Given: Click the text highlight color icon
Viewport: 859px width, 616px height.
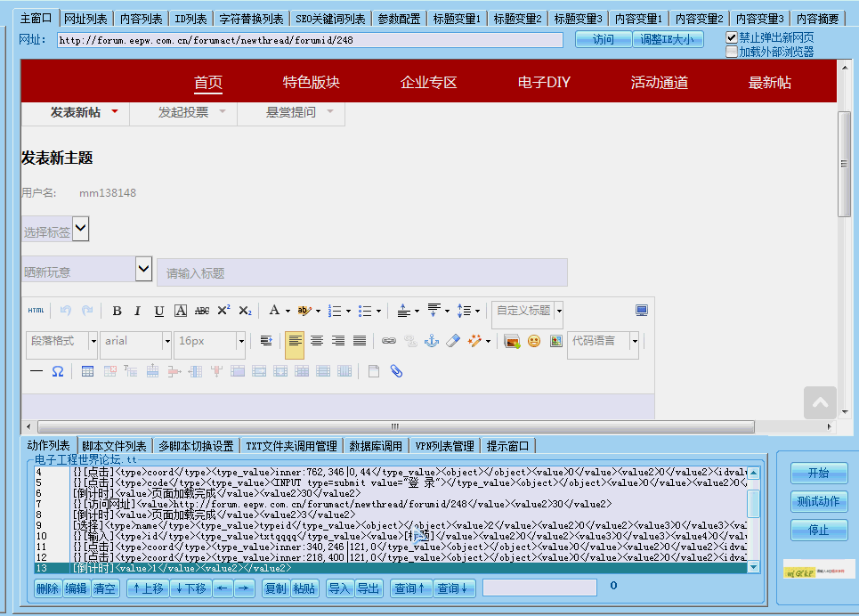Looking at the screenshot, I should [304, 311].
